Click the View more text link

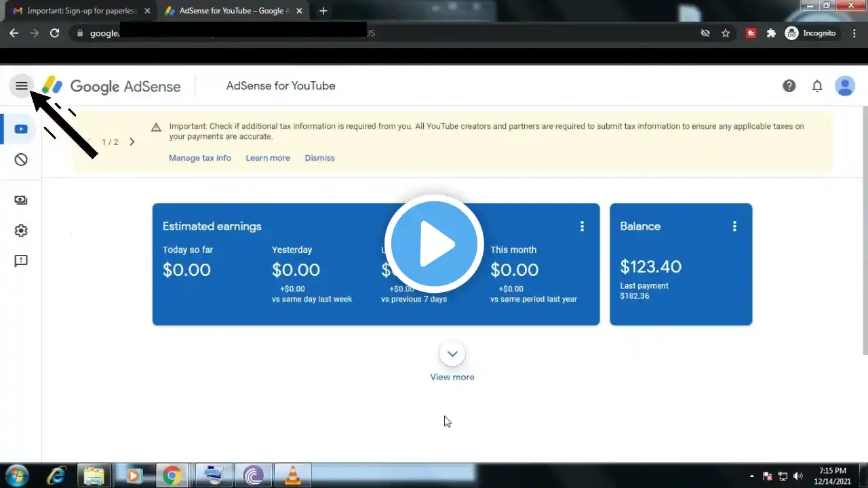click(x=452, y=377)
